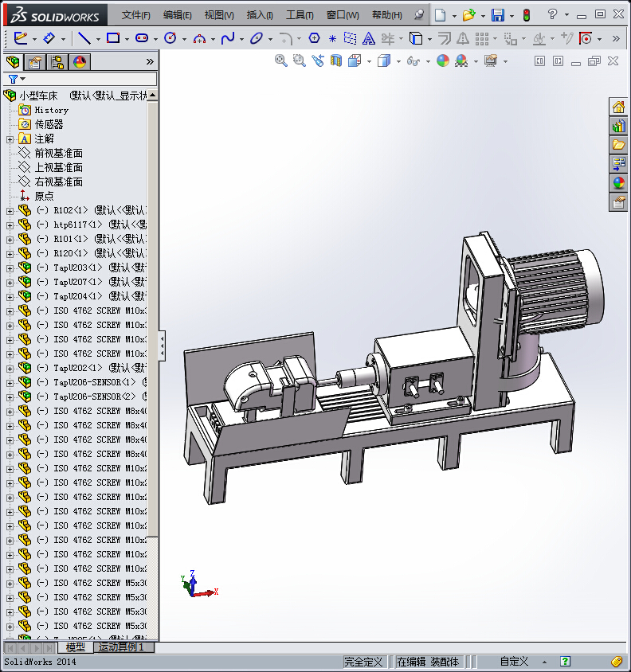Select the Polygon tool
Image resolution: width=631 pixels, height=672 pixels.
[315, 38]
